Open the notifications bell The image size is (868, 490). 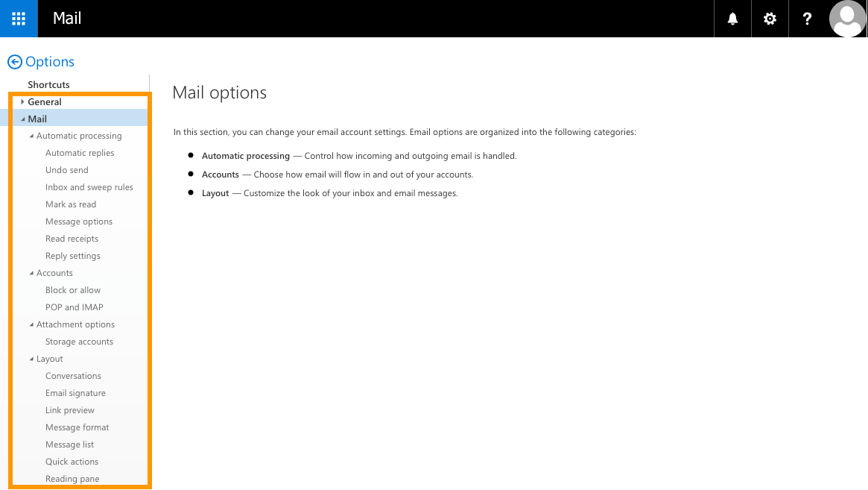click(732, 19)
